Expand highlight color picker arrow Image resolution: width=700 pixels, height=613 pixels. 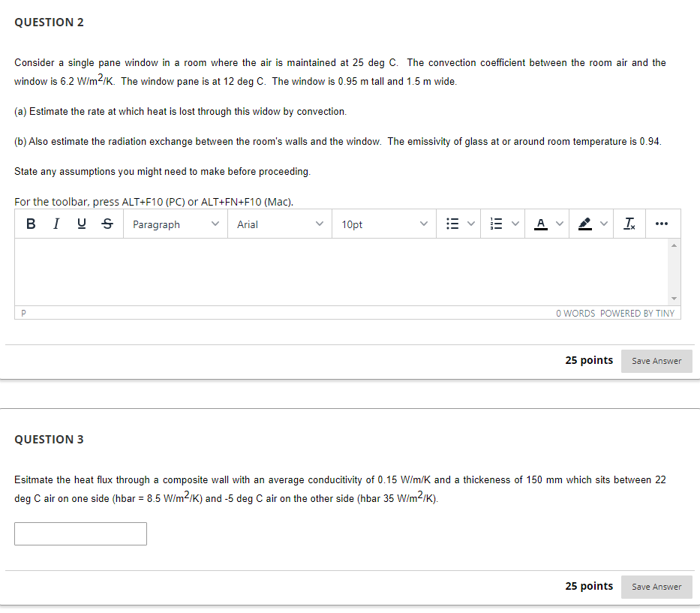[603, 224]
